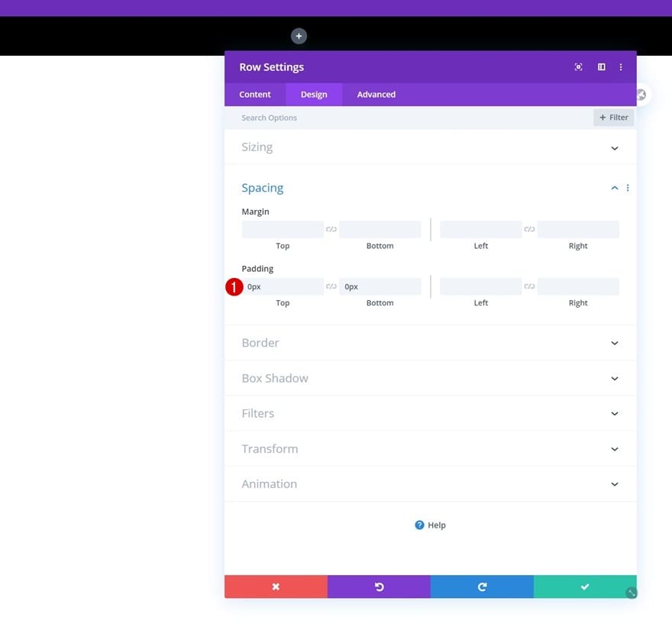
Task: Click the Padding Top input field
Action: point(283,286)
